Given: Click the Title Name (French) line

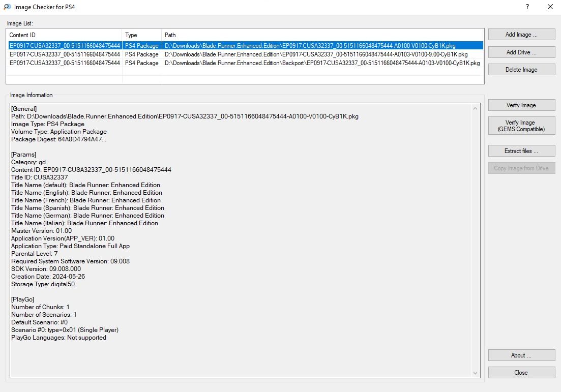Looking at the screenshot, I should (86, 200).
